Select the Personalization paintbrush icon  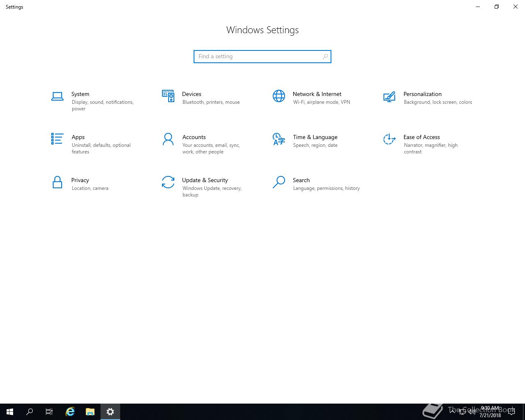tap(389, 96)
